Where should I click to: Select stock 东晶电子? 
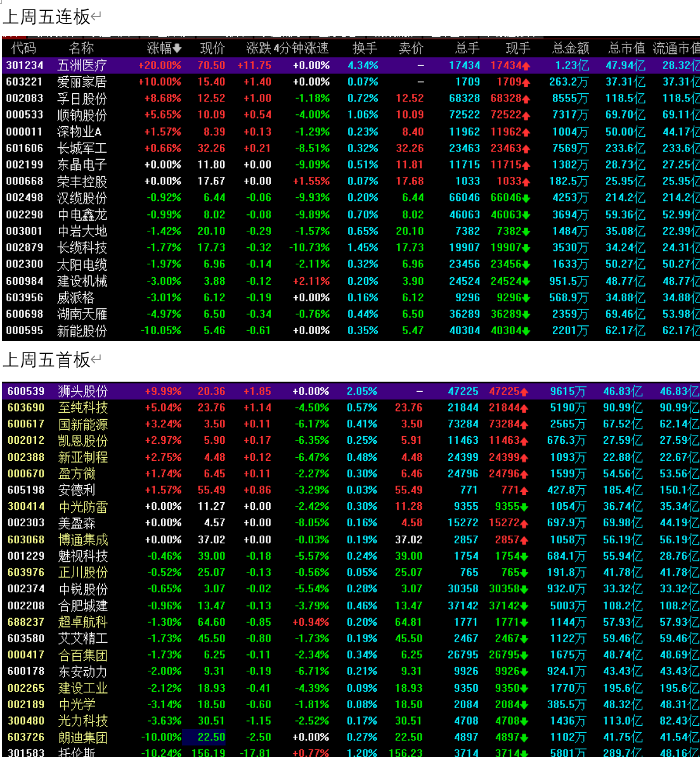click(82, 165)
